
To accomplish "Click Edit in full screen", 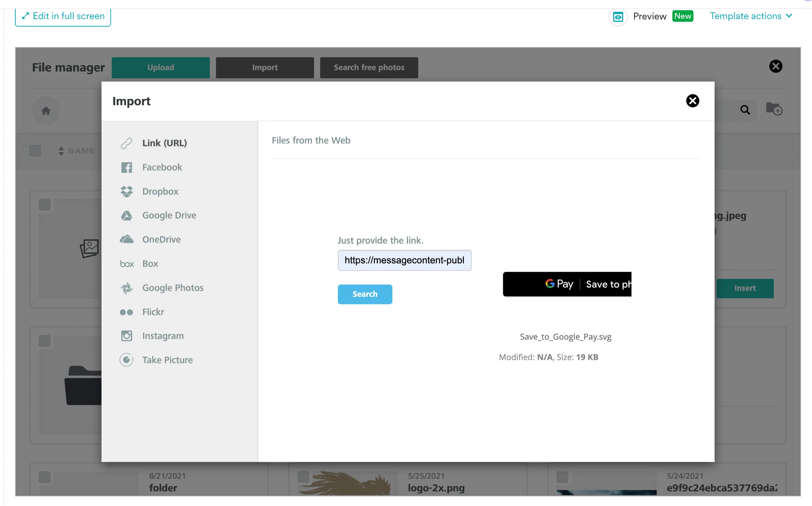I will coord(63,16).
